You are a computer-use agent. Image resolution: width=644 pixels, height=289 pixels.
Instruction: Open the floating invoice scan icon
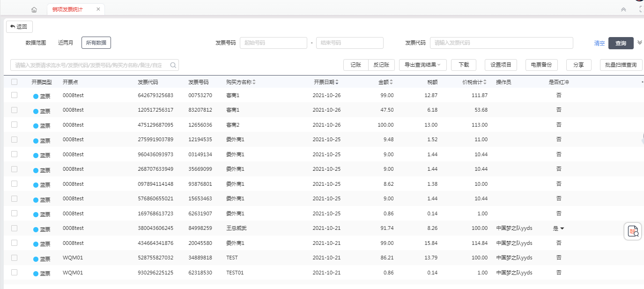coord(633,231)
